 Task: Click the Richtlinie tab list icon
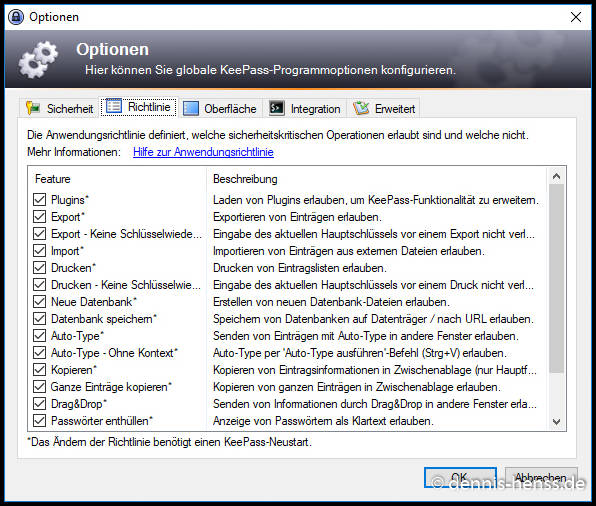114,106
